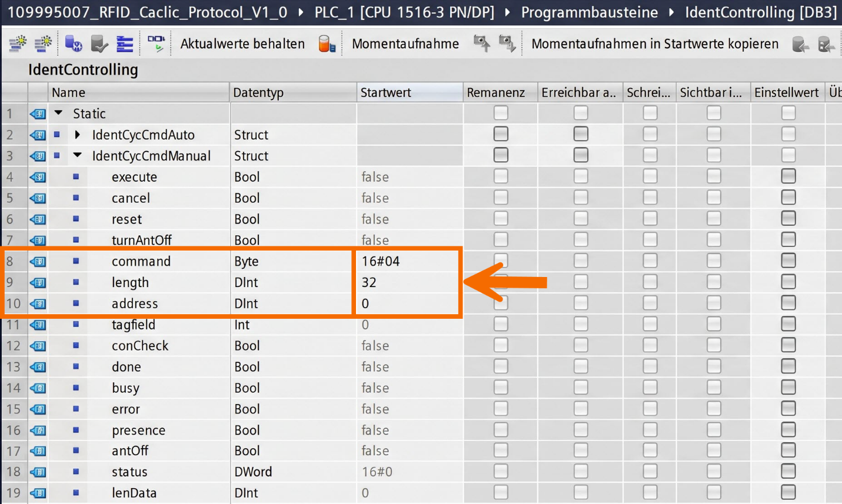This screenshot has width=842, height=504.
Task: Click Momentaufnahmen in Startwerte kopieren
Action: 655,44
